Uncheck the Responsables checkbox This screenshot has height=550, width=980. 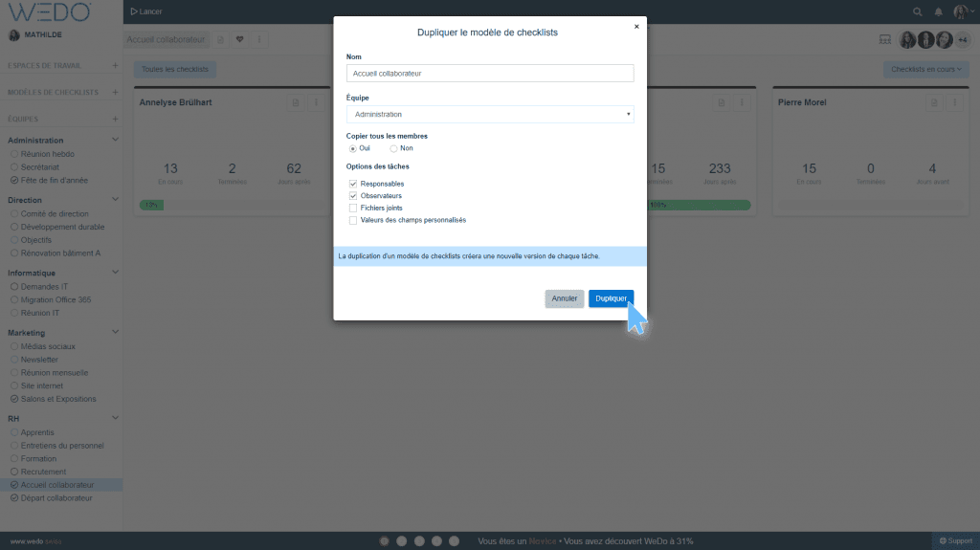[x=353, y=184]
